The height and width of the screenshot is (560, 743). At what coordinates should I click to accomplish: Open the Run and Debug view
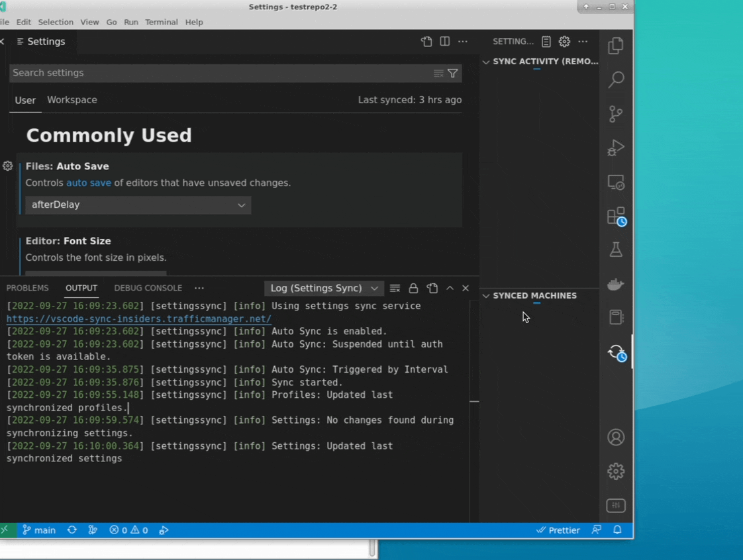coord(616,148)
